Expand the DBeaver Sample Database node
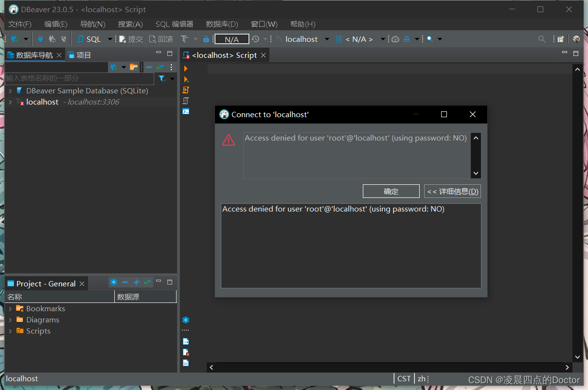588x390 pixels. pyautogui.click(x=10, y=90)
